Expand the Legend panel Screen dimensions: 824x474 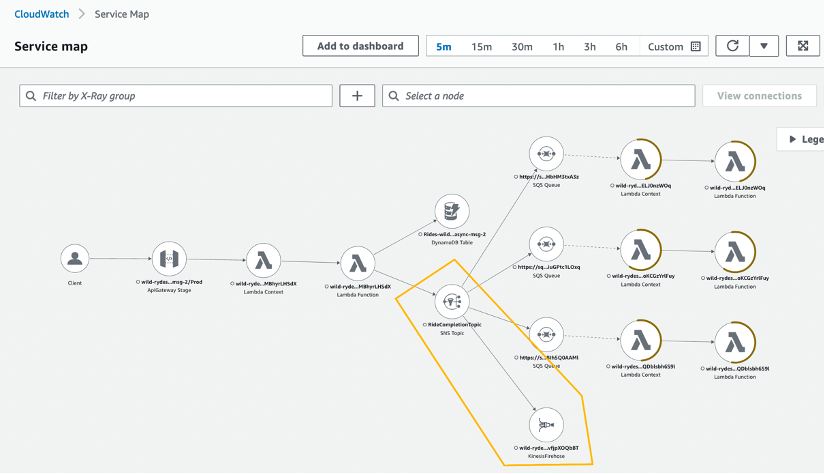point(800,139)
